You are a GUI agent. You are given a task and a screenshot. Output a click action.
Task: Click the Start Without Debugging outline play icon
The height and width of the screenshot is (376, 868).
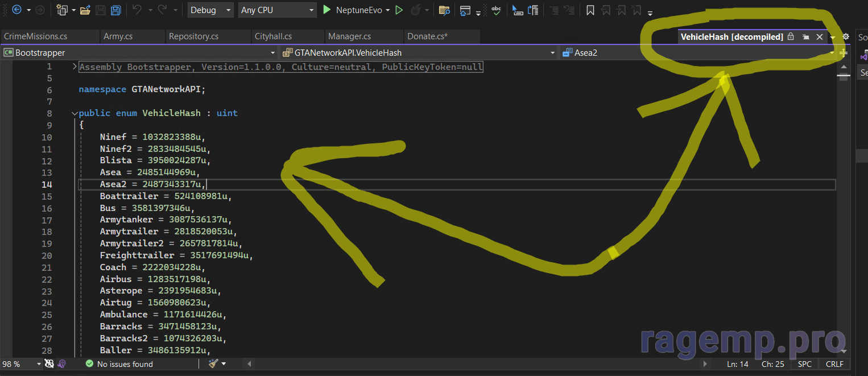pos(399,10)
